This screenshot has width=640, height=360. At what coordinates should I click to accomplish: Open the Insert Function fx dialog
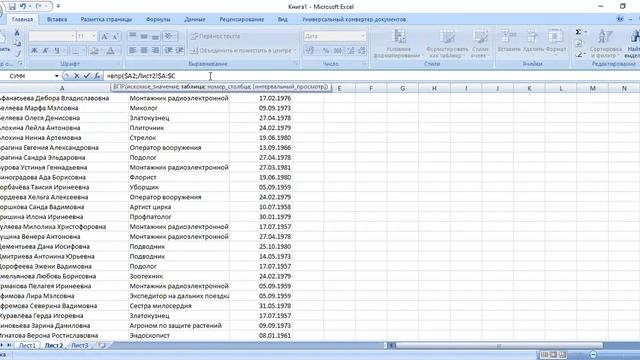point(97,76)
